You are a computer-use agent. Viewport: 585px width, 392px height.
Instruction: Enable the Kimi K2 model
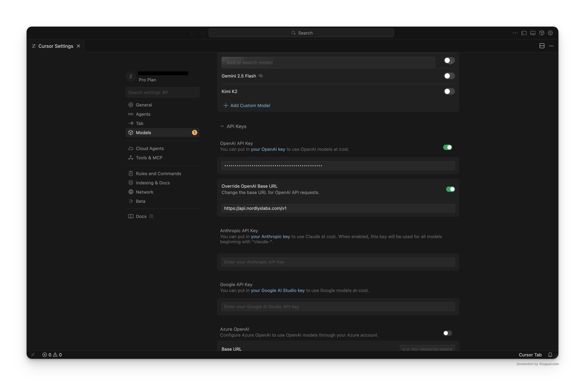(449, 92)
